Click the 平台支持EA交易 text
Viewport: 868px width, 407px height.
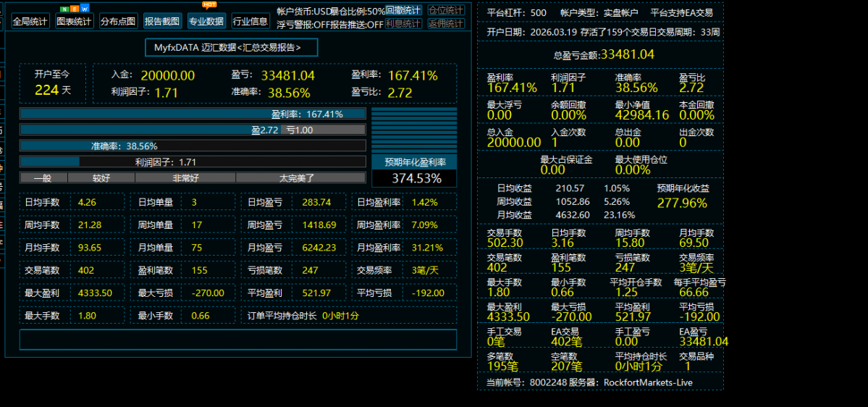tap(681, 12)
